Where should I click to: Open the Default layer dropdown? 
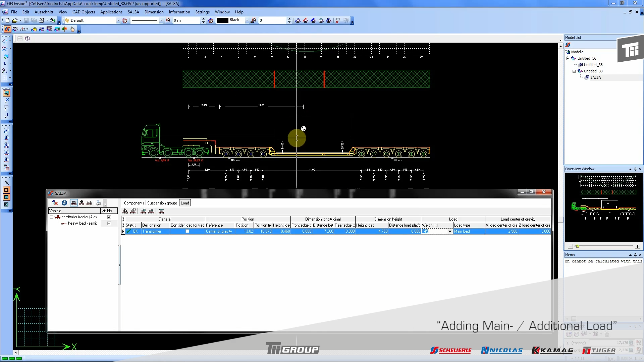118,20
